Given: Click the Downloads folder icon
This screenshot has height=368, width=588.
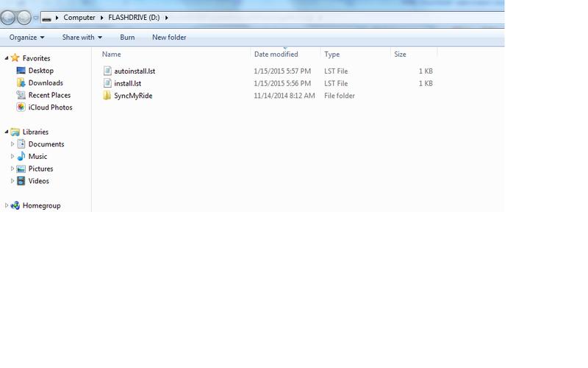Looking at the screenshot, I should pyautogui.click(x=21, y=82).
